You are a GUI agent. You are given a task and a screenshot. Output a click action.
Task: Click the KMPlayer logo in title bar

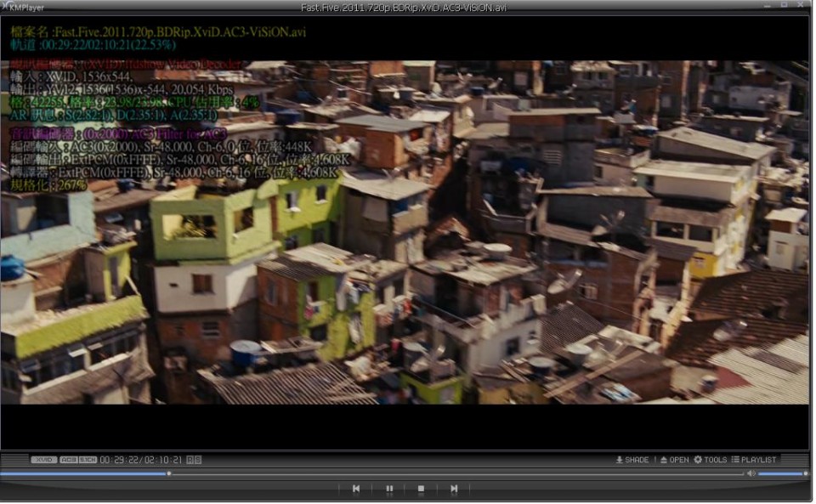pyautogui.click(x=17, y=7)
